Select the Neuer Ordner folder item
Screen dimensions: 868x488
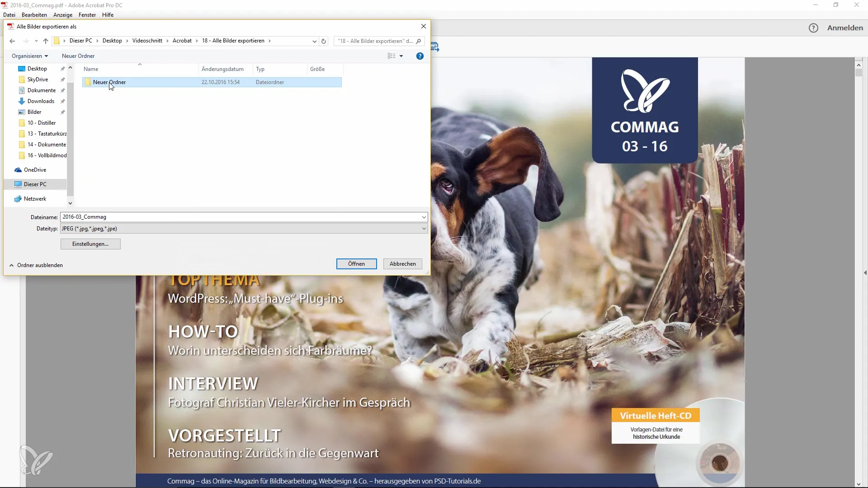point(109,82)
